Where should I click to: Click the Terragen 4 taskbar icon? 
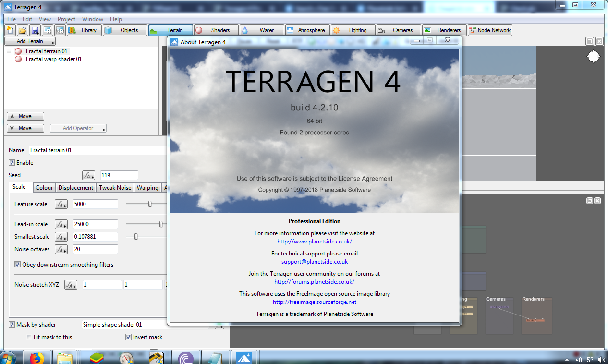tap(244, 358)
